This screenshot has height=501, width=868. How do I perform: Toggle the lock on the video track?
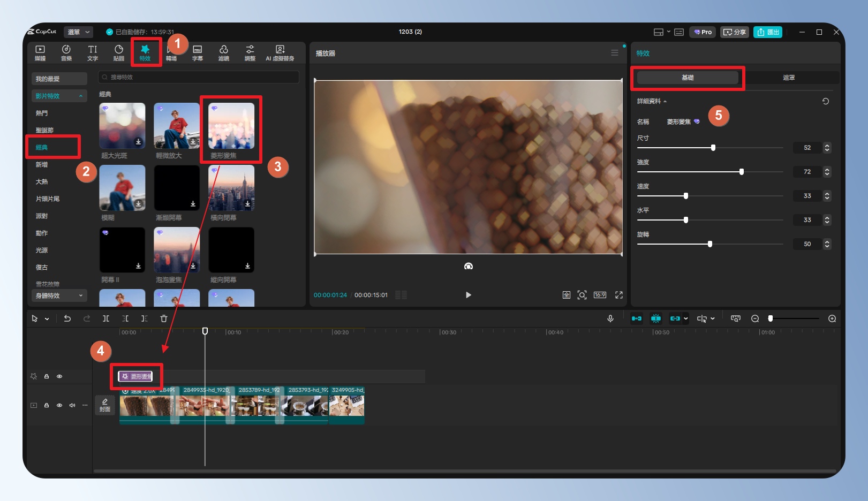pyautogui.click(x=47, y=405)
